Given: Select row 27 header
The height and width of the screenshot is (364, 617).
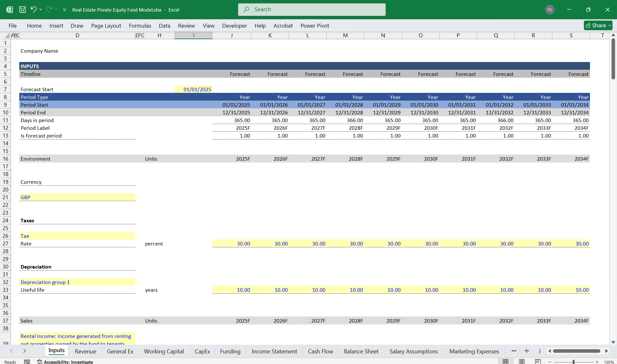Looking at the screenshot, I should click(5, 244).
